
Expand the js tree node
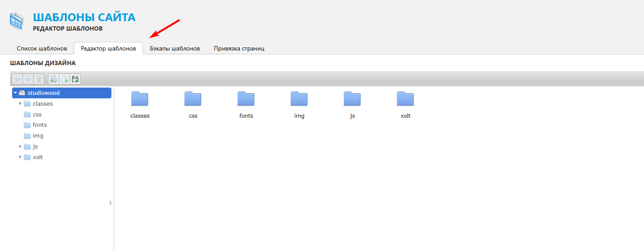(20, 146)
